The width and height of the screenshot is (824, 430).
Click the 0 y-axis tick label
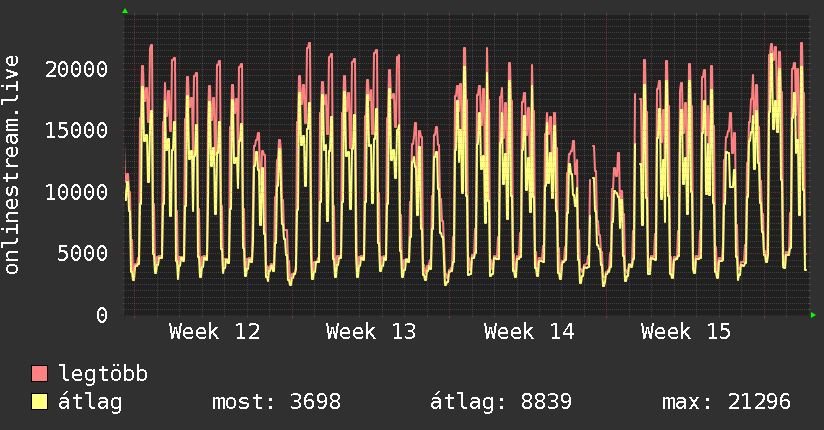[x=101, y=315]
